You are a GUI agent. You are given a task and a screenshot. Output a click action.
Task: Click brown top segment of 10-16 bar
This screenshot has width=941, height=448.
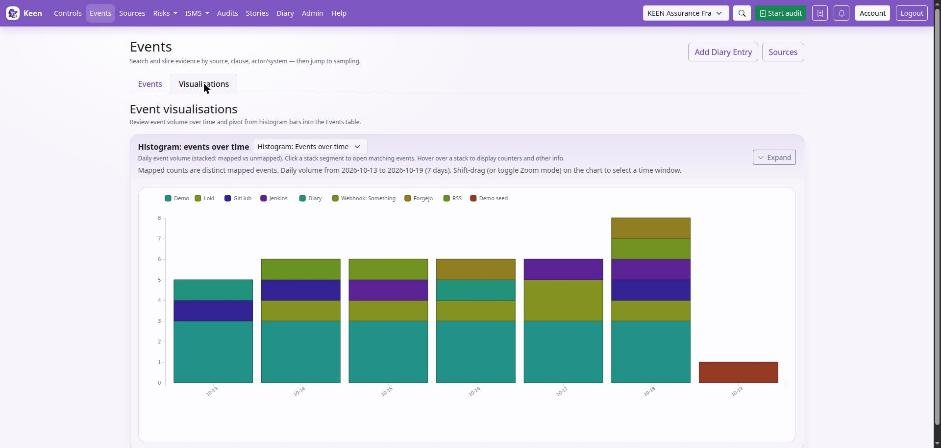[475, 269]
